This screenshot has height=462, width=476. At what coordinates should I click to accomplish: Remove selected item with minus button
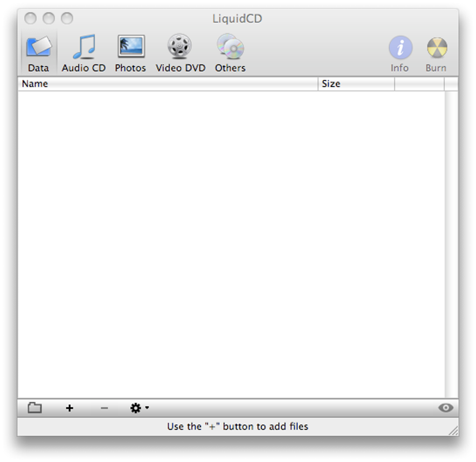pyautogui.click(x=105, y=408)
